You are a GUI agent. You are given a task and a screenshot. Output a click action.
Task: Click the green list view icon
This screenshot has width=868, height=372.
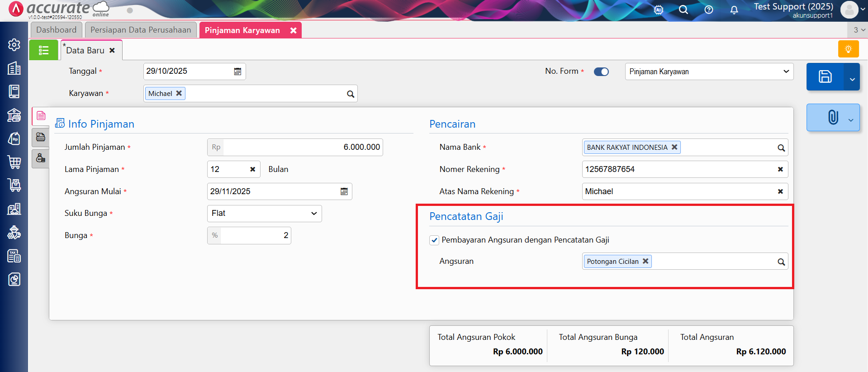[43, 50]
